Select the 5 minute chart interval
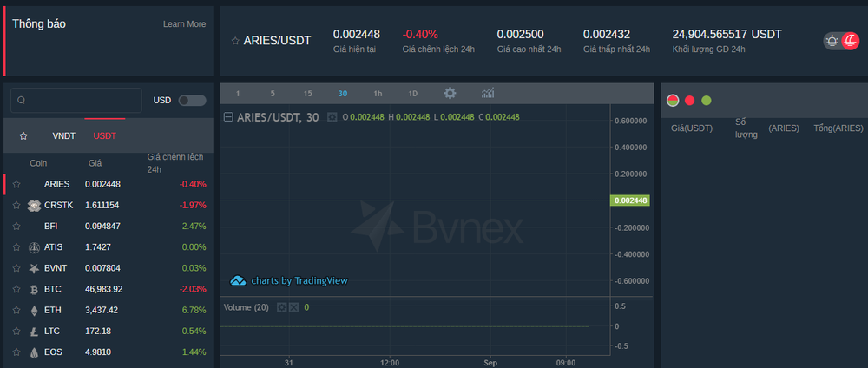This screenshot has height=368, width=868. 273,94
